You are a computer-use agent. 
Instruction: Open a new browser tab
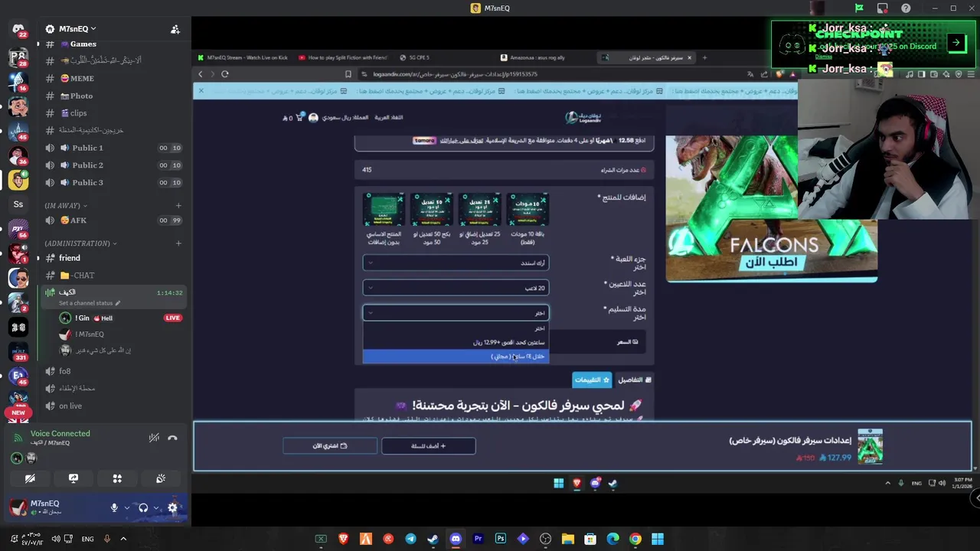click(704, 57)
